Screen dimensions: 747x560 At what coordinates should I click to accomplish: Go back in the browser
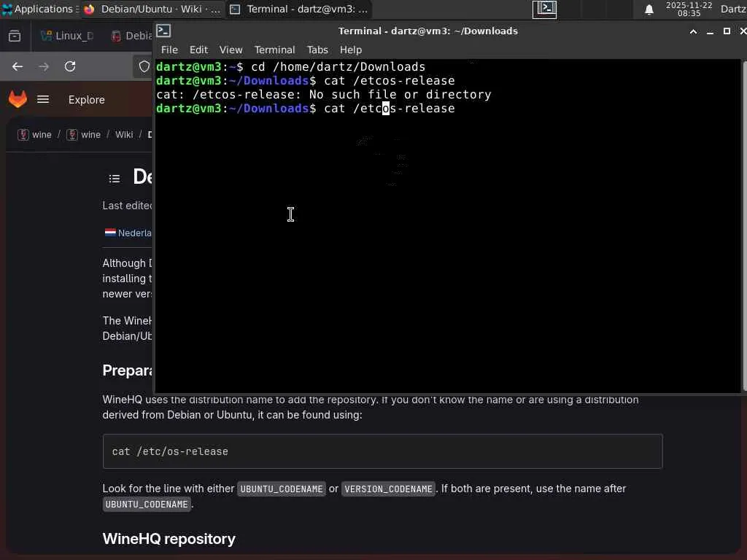tap(18, 66)
